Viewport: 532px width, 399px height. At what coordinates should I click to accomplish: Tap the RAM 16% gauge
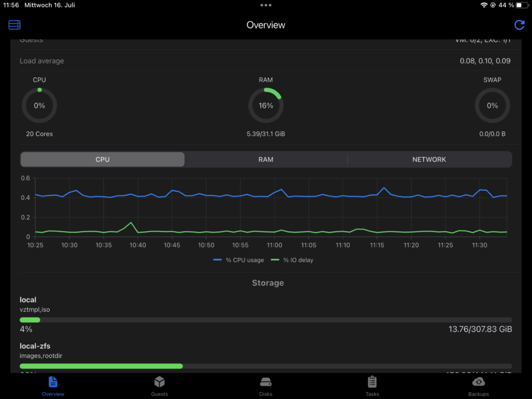point(265,105)
